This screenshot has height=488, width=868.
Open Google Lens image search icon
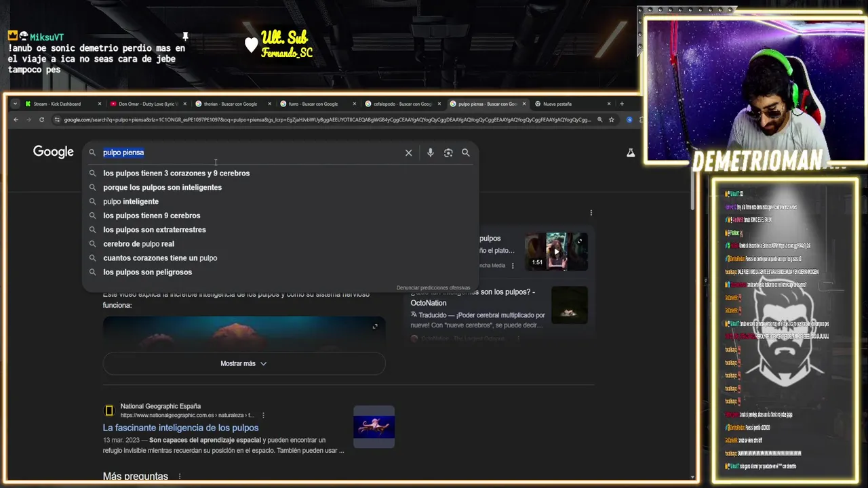(x=448, y=152)
